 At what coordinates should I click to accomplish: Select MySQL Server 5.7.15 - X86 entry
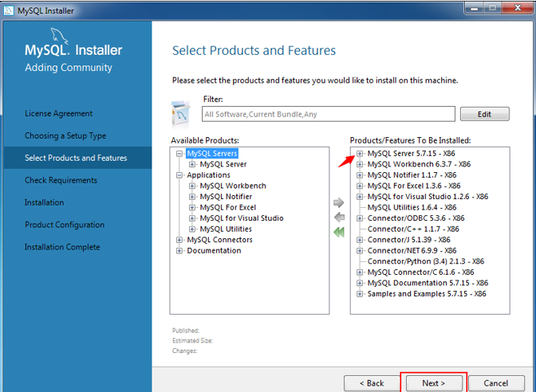[412, 153]
